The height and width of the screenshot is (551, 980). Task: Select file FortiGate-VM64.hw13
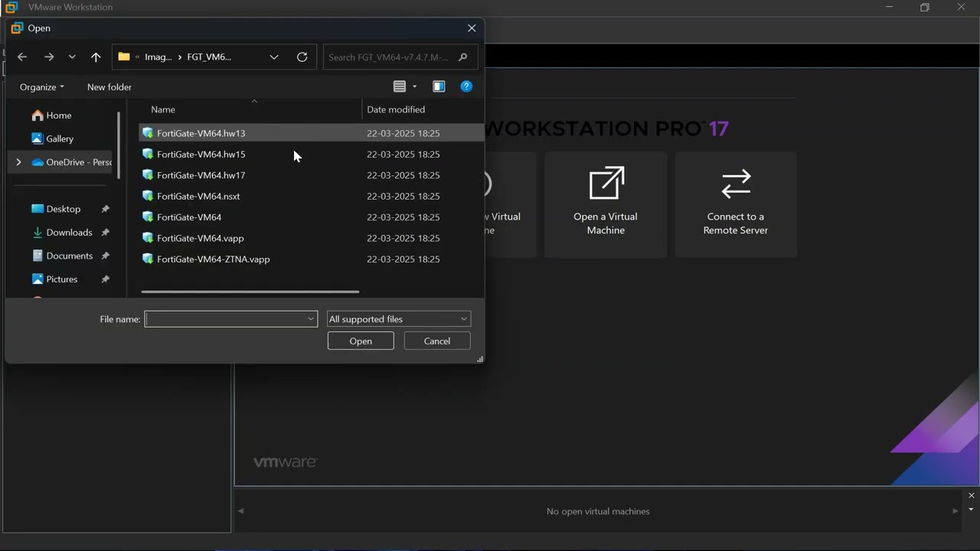point(311,133)
